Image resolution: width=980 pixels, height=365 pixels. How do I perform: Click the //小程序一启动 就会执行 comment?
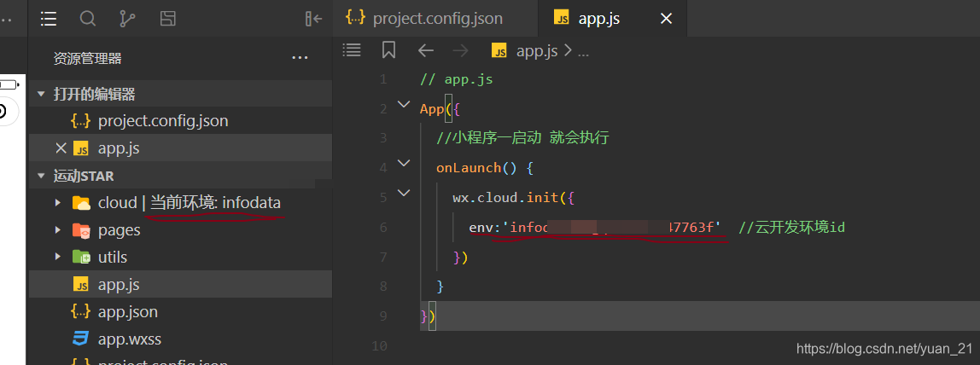click(x=522, y=138)
